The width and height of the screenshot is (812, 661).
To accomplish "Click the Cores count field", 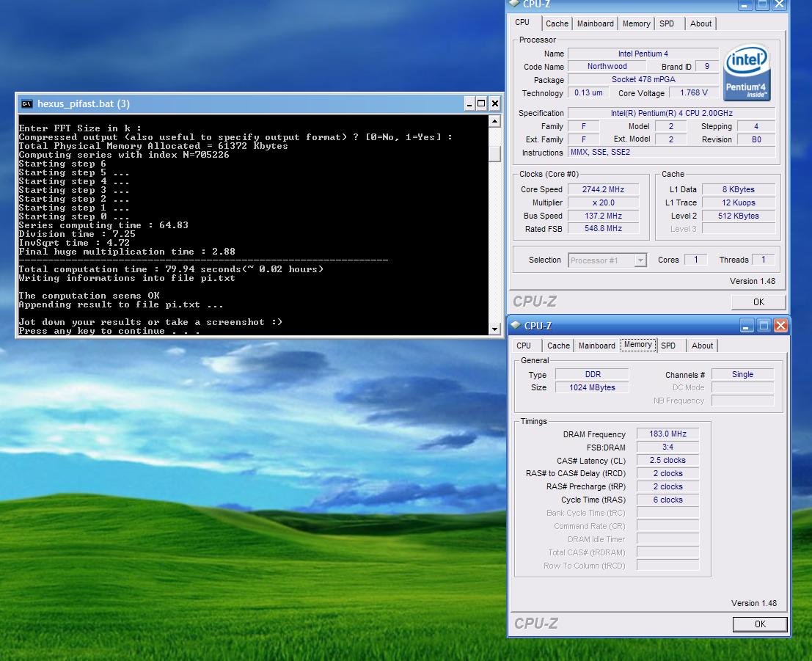I will pyautogui.click(x=695, y=260).
